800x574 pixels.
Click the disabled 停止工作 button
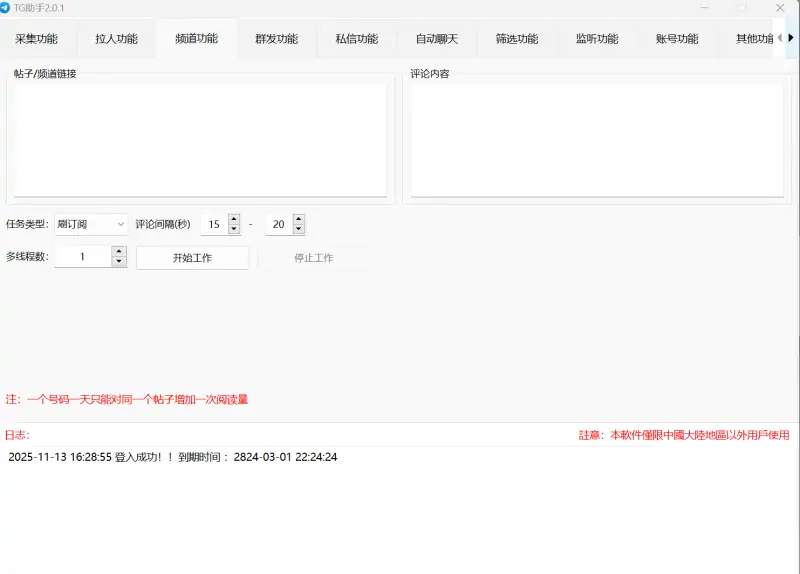[x=313, y=258]
